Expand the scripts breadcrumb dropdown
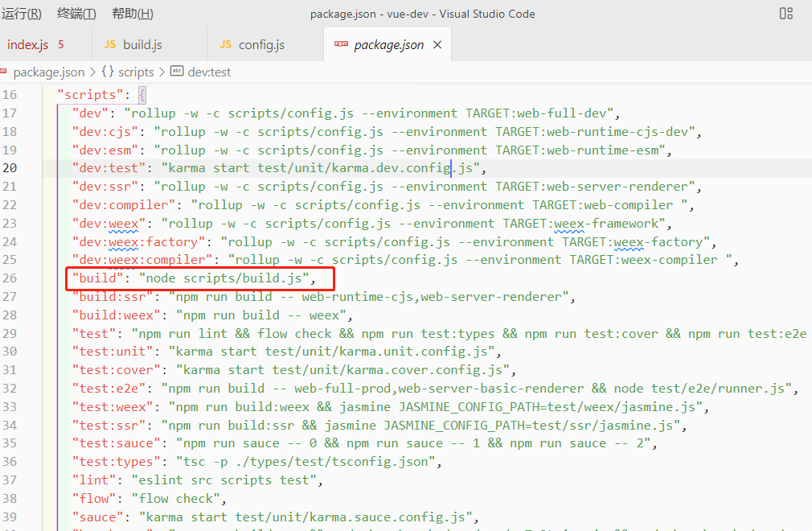 click(x=136, y=72)
